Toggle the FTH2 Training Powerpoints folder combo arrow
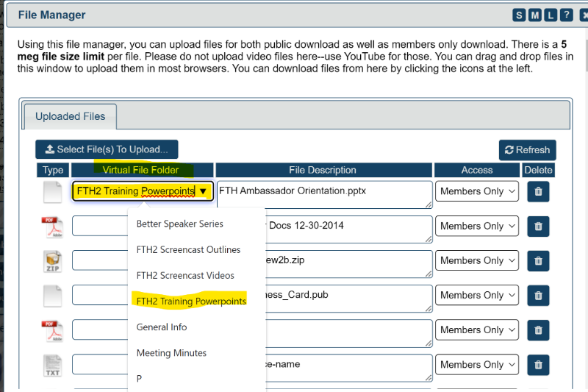This screenshot has height=392, width=588. tap(203, 191)
